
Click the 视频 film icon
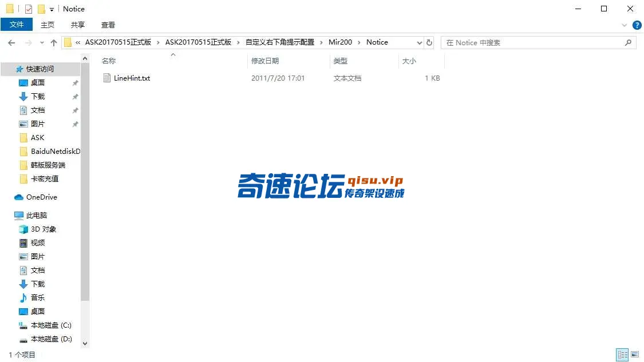point(23,243)
